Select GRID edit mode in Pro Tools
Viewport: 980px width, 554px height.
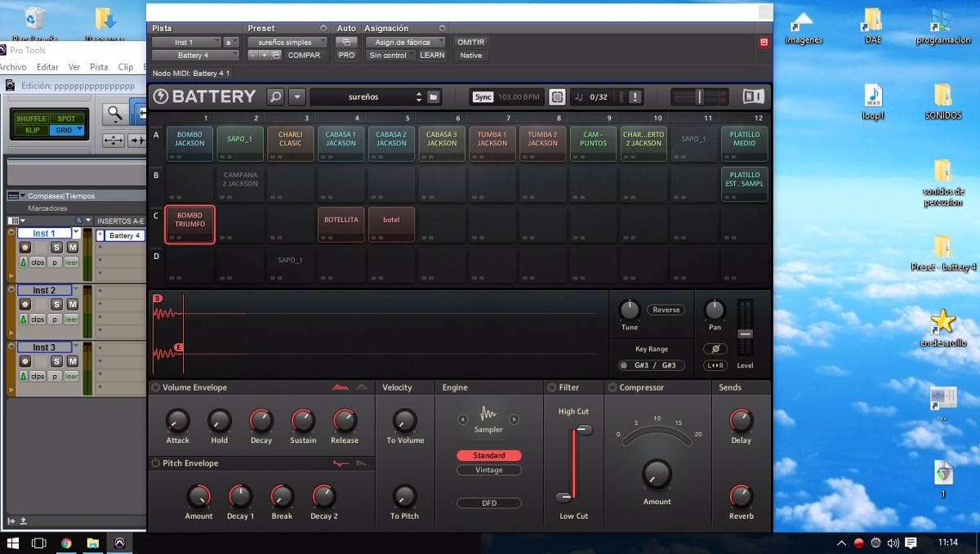(65, 130)
